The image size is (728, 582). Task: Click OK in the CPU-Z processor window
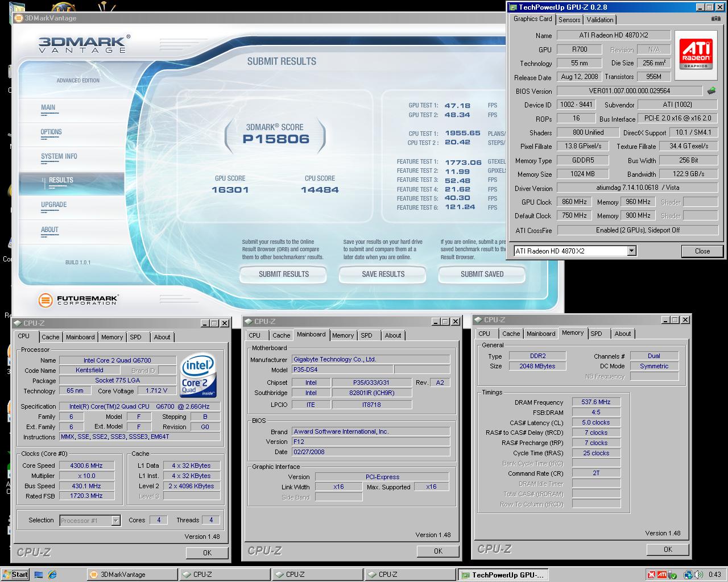click(x=207, y=552)
